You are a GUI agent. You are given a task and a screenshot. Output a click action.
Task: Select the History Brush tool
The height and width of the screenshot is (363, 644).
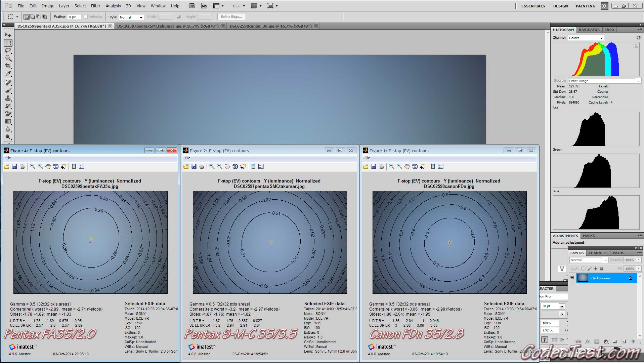point(8,106)
